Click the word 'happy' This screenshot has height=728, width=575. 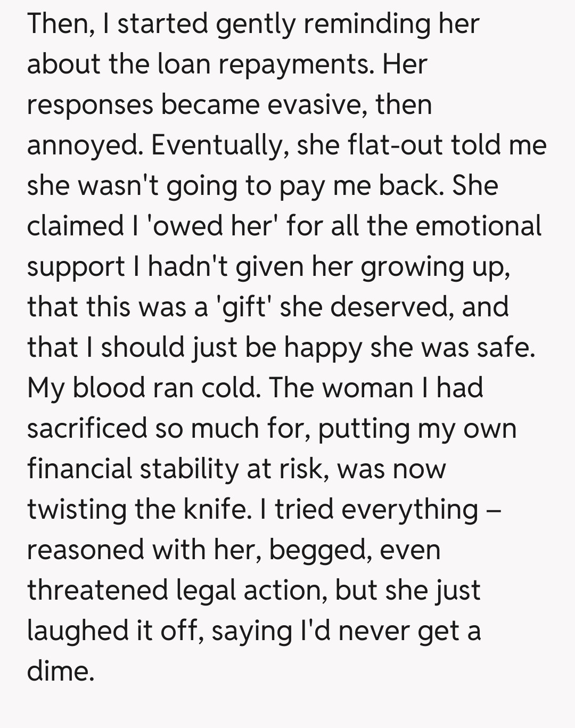pos(323,347)
